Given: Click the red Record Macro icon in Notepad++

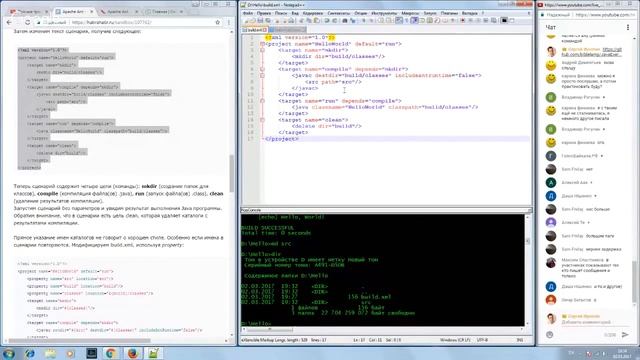Looking at the screenshot, I should point(463,20).
